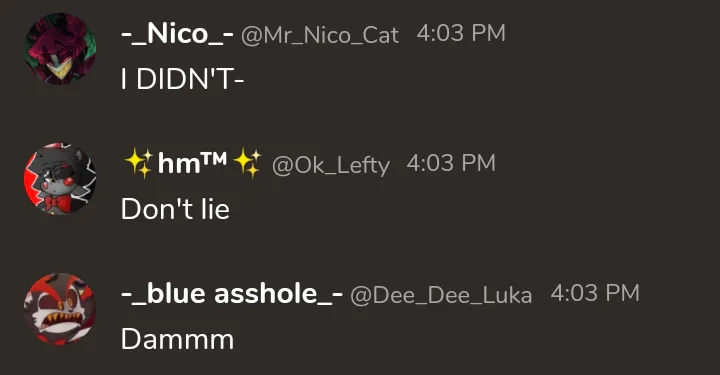
Task: Click the 4:03 PM timestamp beside @Mr_Nico_Cat
Action: (x=461, y=33)
